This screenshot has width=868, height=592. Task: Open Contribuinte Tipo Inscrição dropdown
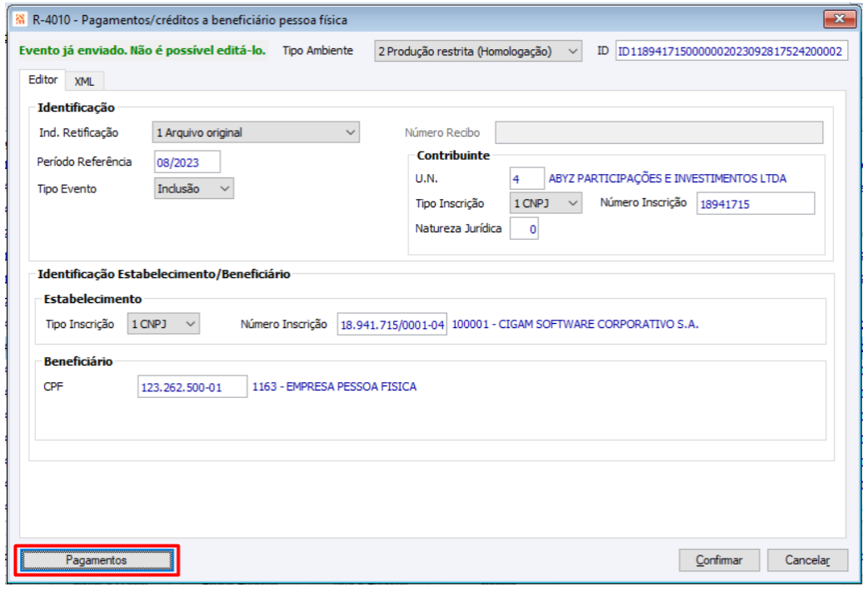(546, 203)
